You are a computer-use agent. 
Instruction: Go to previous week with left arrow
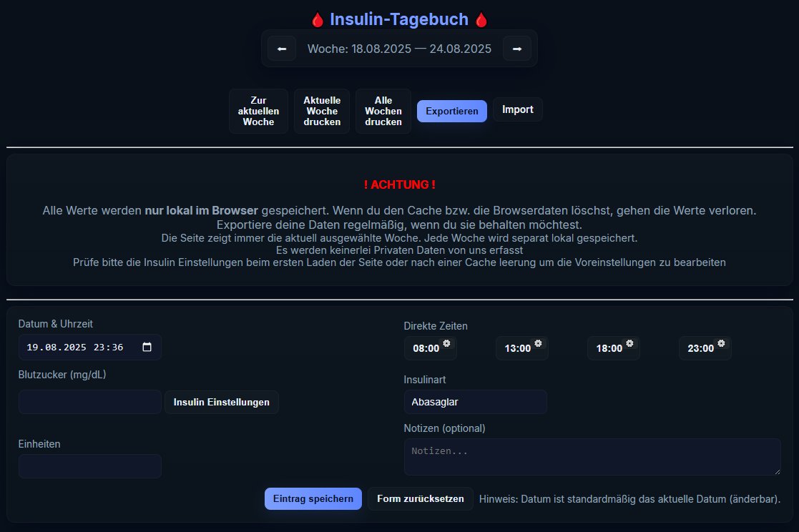point(281,48)
